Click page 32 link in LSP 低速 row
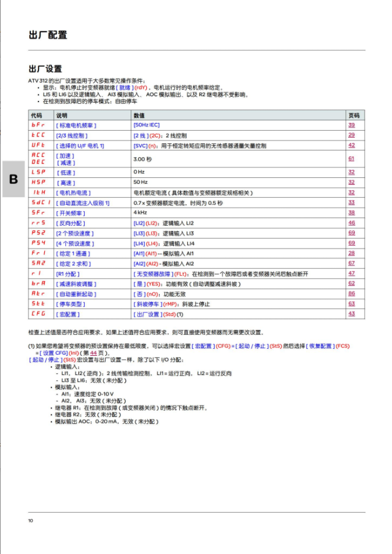 [351, 173]
